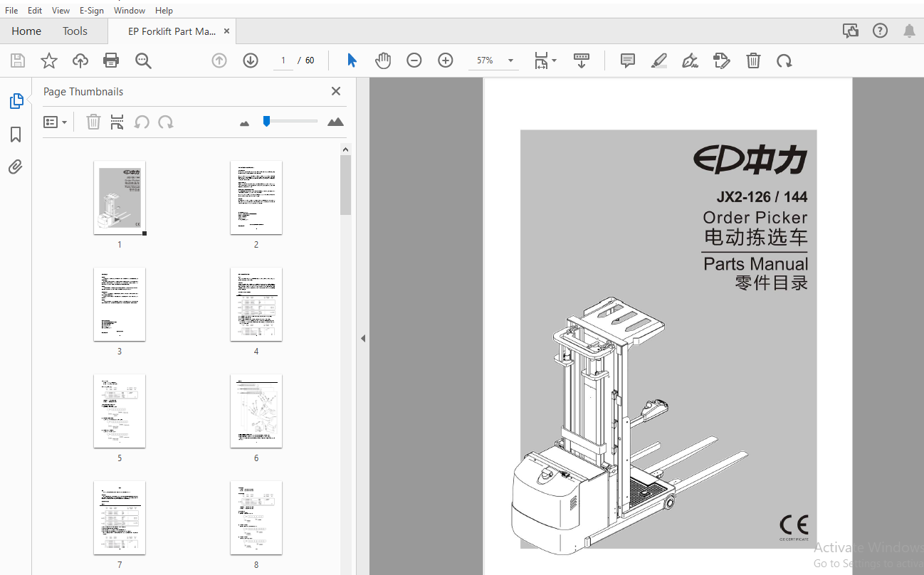Rotate thumbnail counterclockwise
The image size is (924, 575).
pos(142,122)
